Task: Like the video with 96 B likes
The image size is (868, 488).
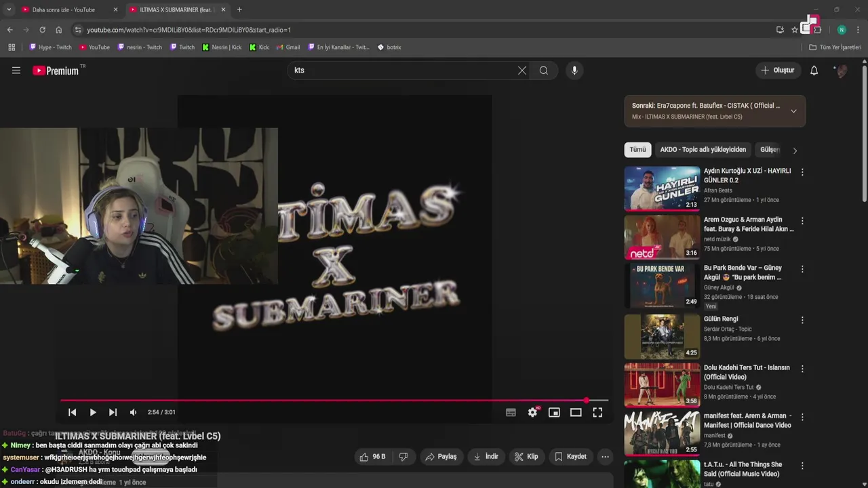Action: [x=372, y=457]
